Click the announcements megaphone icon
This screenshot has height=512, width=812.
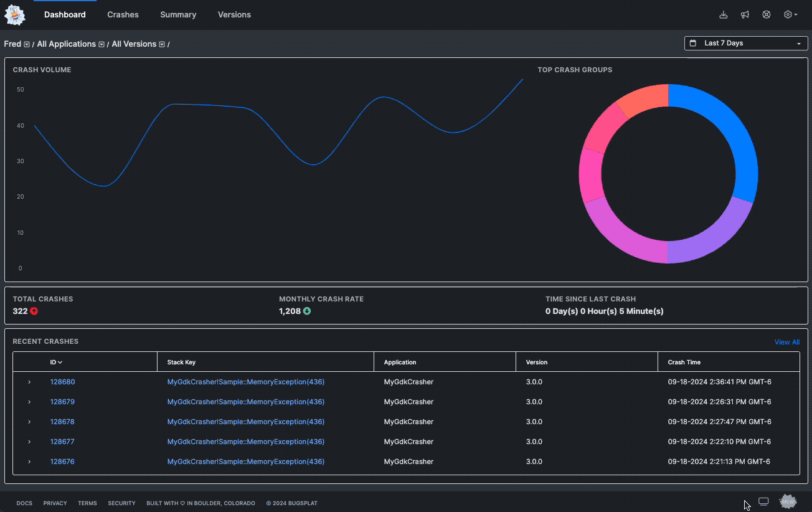pyautogui.click(x=745, y=14)
